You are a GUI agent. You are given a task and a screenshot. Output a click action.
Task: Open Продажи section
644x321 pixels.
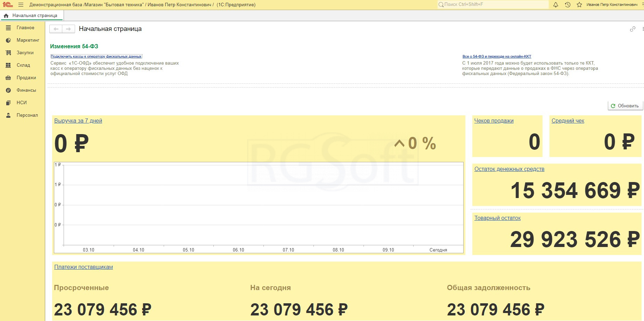[x=26, y=78]
